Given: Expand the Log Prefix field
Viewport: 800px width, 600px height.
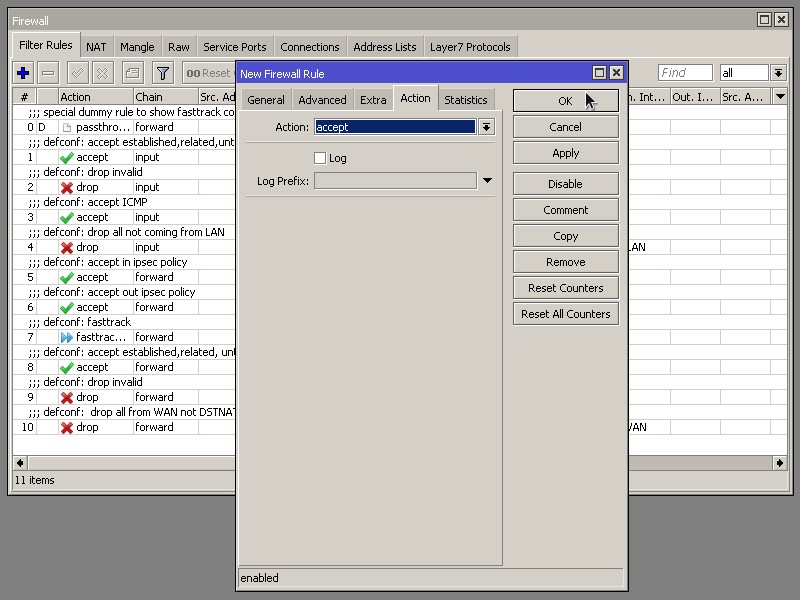Looking at the screenshot, I should point(487,181).
